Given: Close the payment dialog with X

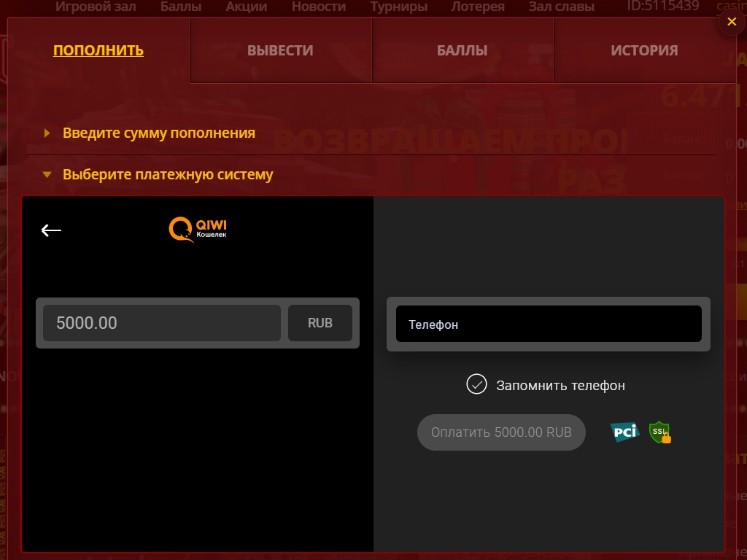Looking at the screenshot, I should 732,22.
